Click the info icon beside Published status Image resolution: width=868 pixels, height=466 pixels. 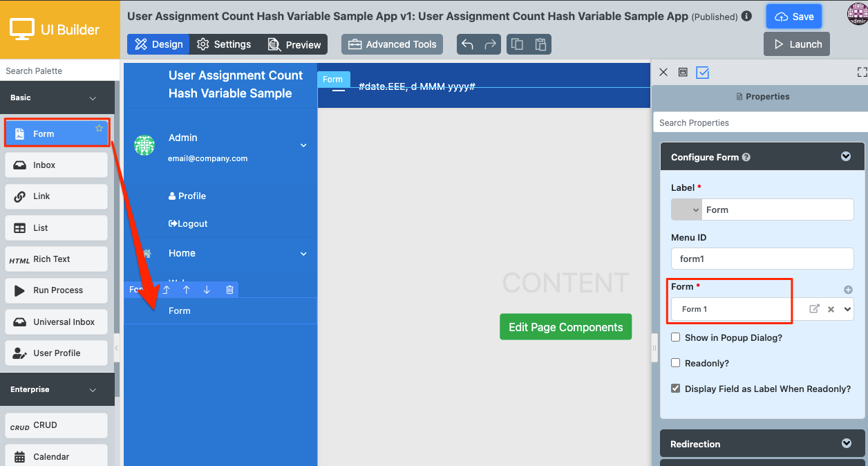pyautogui.click(x=746, y=16)
